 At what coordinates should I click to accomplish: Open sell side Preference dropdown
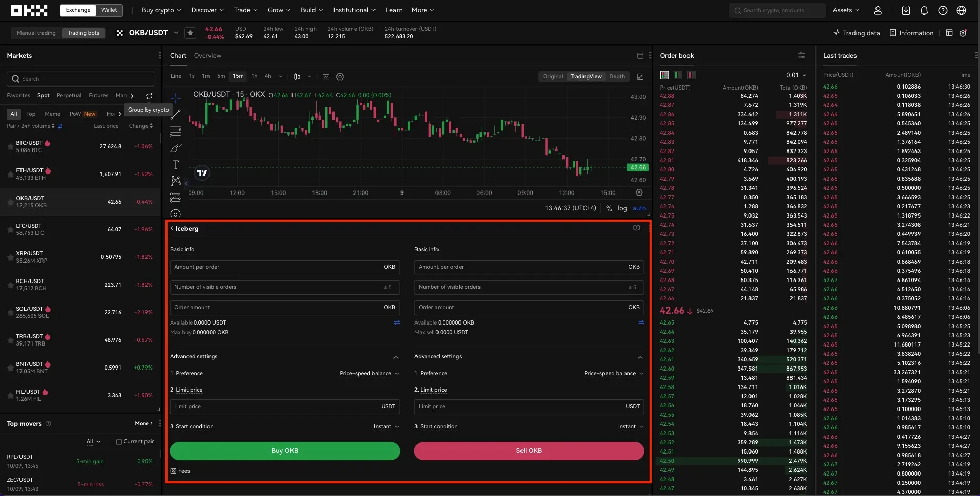[x=614, y=374]
